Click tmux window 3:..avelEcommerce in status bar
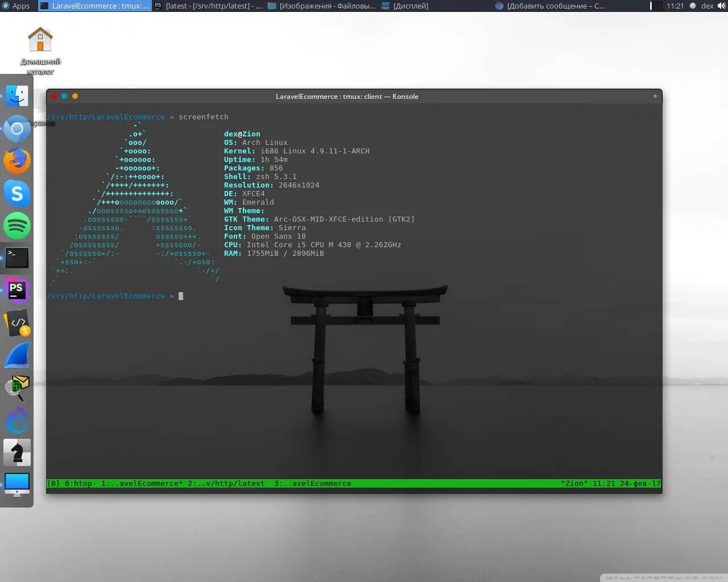Image resolution: width=728 pixels, height=582 pixels. [x=313, y=484]
